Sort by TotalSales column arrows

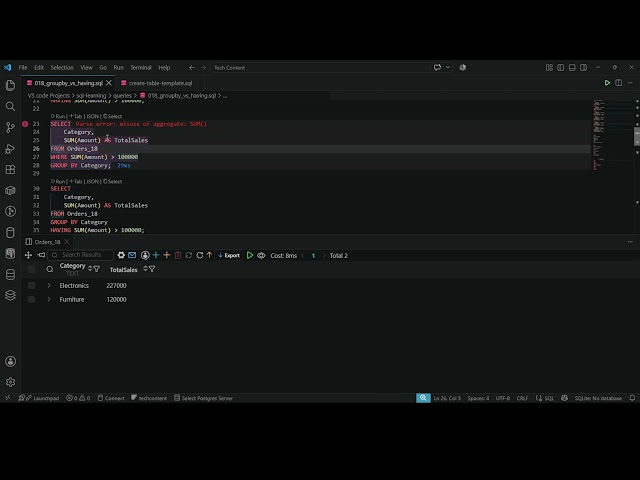click(145, 268)
